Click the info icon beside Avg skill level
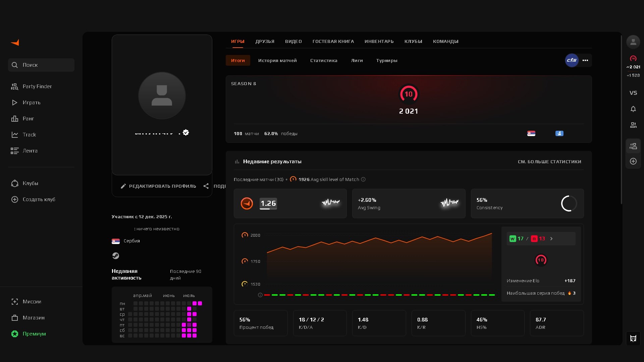Image resolution: width=644 pixels, height=362 pixels. tap(363, 180)
